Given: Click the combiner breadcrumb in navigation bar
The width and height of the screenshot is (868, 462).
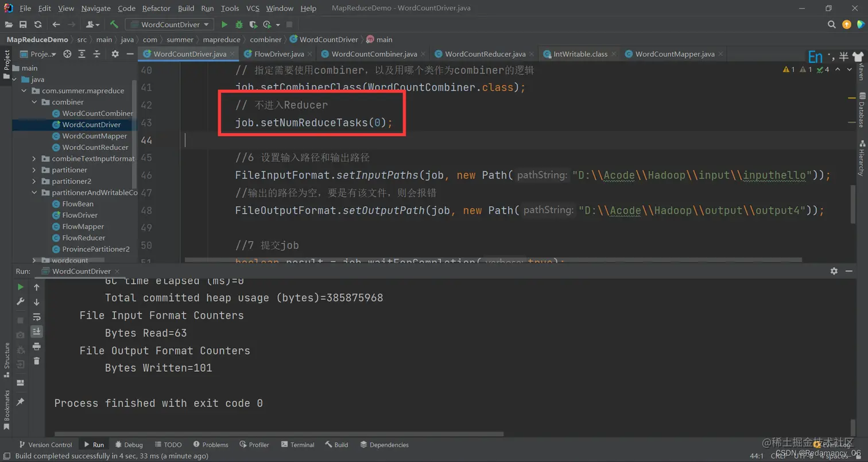Looking at the screenshot, I should pyautogui.click(x=266, y=40).
